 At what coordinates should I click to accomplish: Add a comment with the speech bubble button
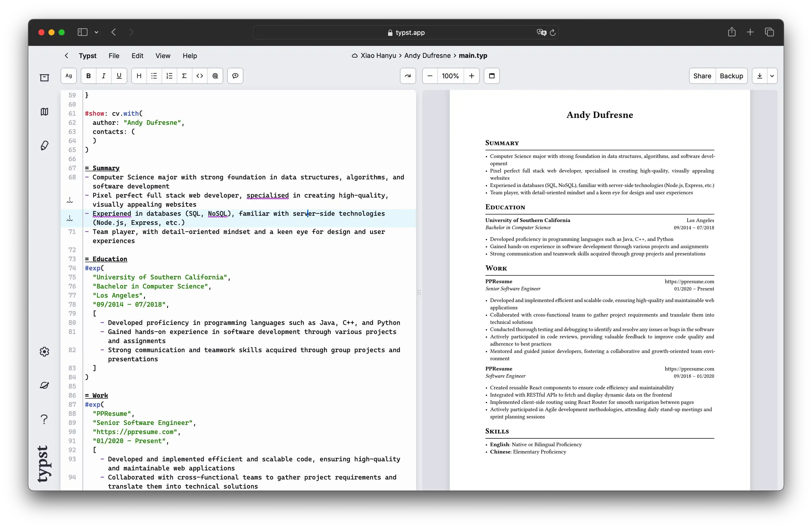[235, 76]
